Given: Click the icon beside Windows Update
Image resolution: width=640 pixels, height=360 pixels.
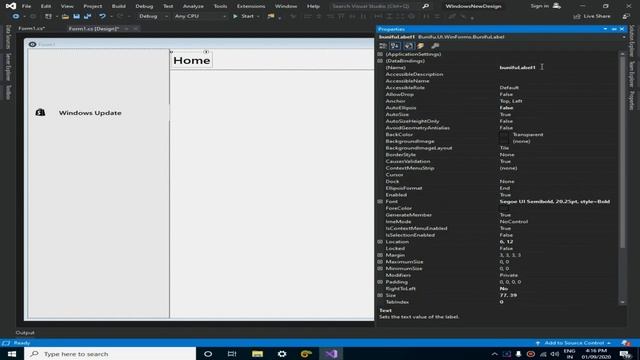Looking at the screenshot, I should click(40, 112).
